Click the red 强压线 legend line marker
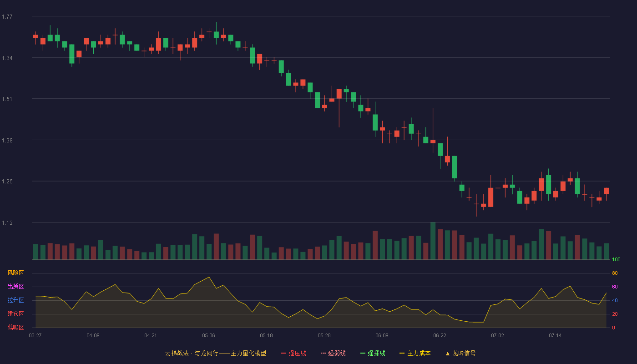This screenshot has width=637, height=364. (x=283, y=354)
